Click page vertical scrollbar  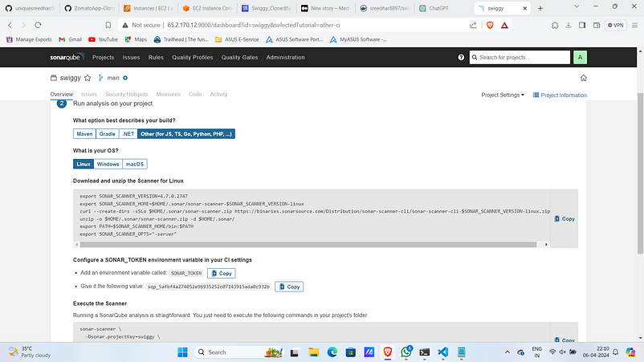point(640,173)
